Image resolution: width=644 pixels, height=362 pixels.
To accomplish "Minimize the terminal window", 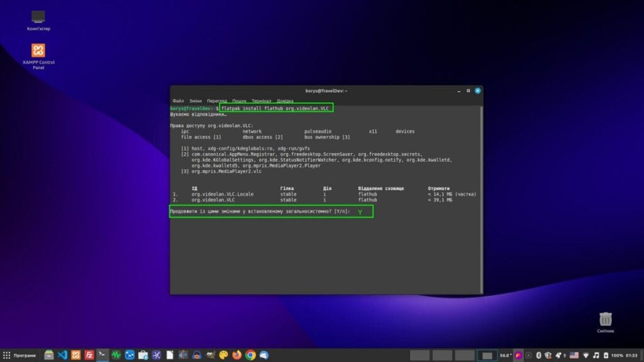I will click(458, 91).
